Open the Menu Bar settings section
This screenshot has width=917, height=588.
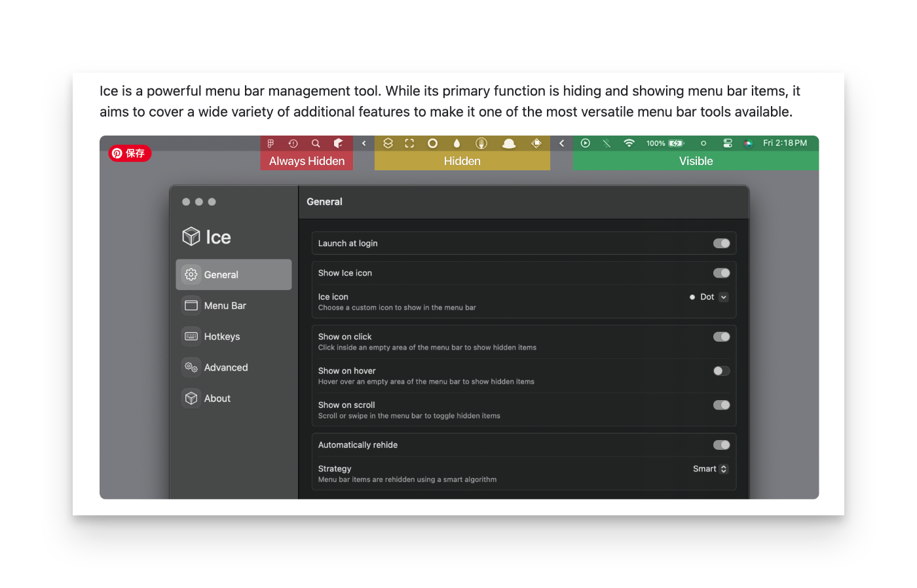[234, 306]
